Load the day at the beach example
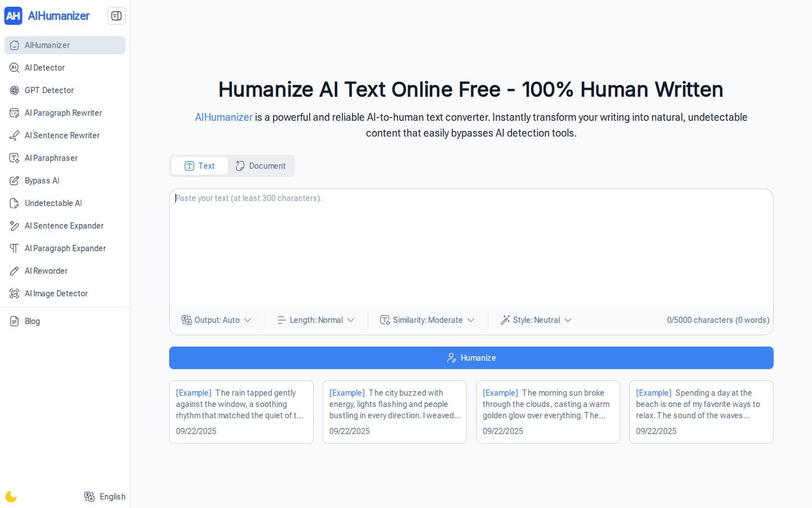The image size is (812, 508). pos(701,412)
